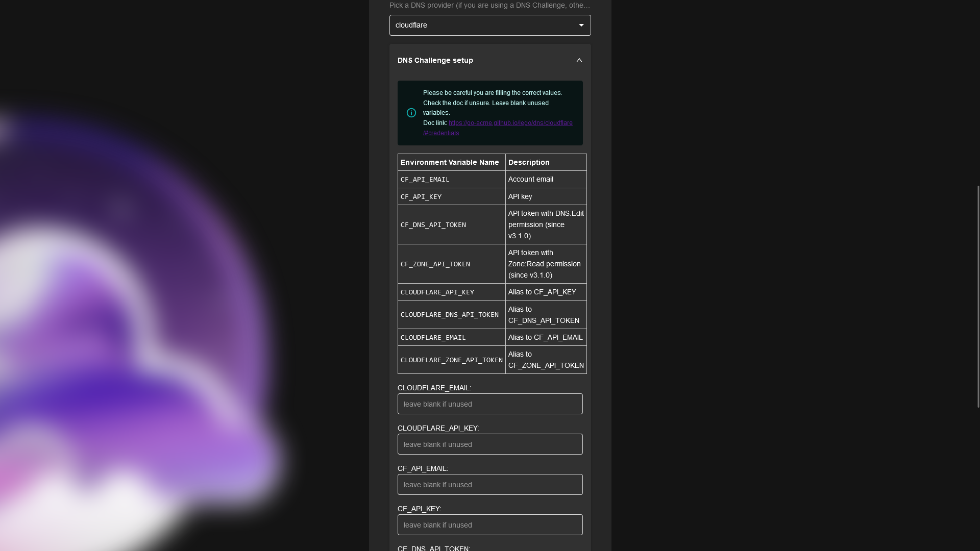Image resolution: width=980 pixels, height=551 pixels.
Task: Click the page vertical scrollbar
Action: point(978,296)
